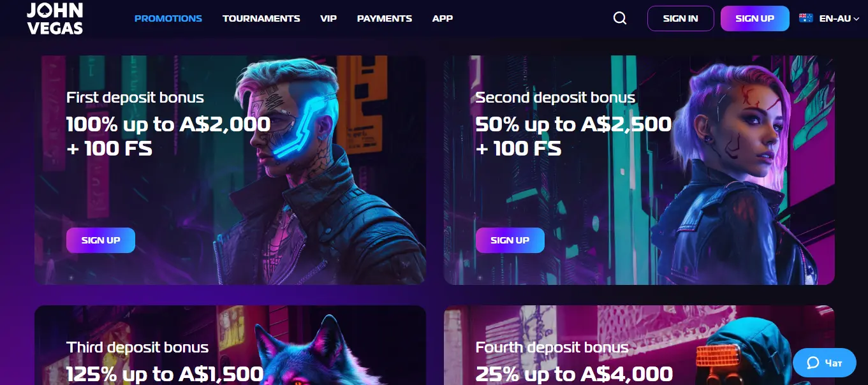Image resolution: width=868 pixels, height=385 pixels.
Task: Sign up for first deposit bonus
Action: click(101, 240)
